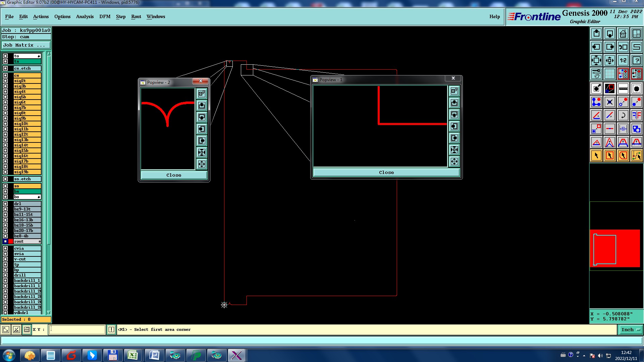Toggle the rout layer checkbox
This screenshot has width=644, height=362.
pos(5,241)
